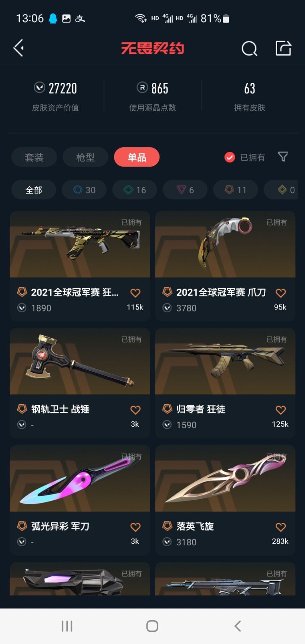Image resolution: width=305 pixels, height=644 pixels.
Task: Like the 钢轨卫士 战锤 heart icon
Action: tap(135, 410)
